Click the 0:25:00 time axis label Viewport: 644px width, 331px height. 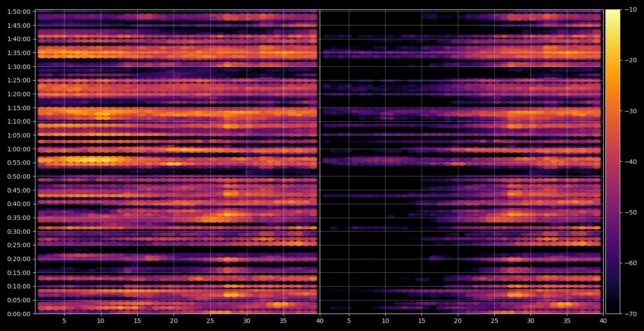pos(19,245)
